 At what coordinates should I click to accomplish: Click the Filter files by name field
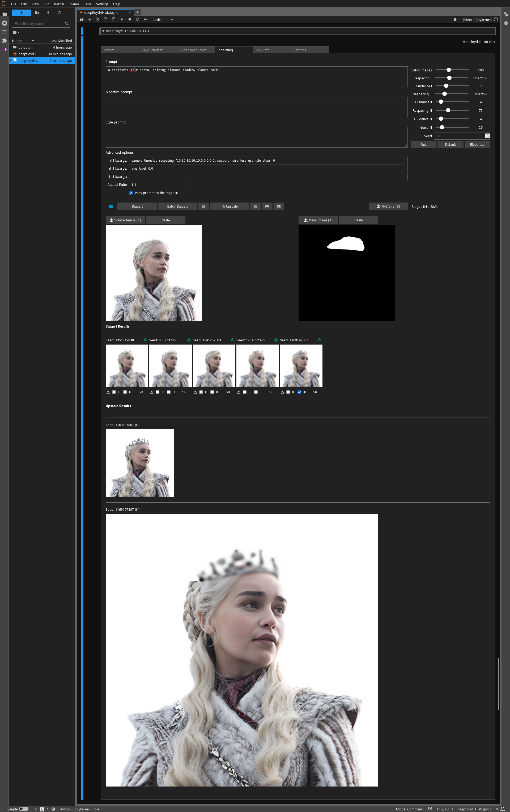click(41, 24)
